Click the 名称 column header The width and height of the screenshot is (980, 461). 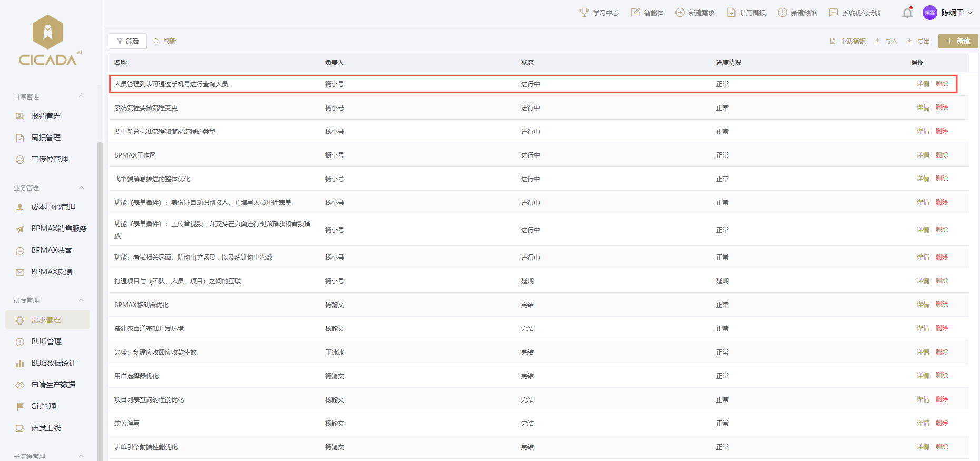coord(121,63)
